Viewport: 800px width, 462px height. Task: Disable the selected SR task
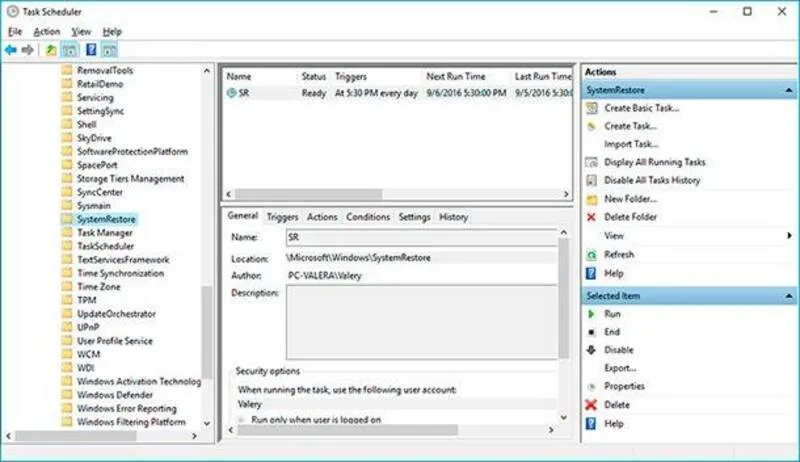tap(618, 350)
